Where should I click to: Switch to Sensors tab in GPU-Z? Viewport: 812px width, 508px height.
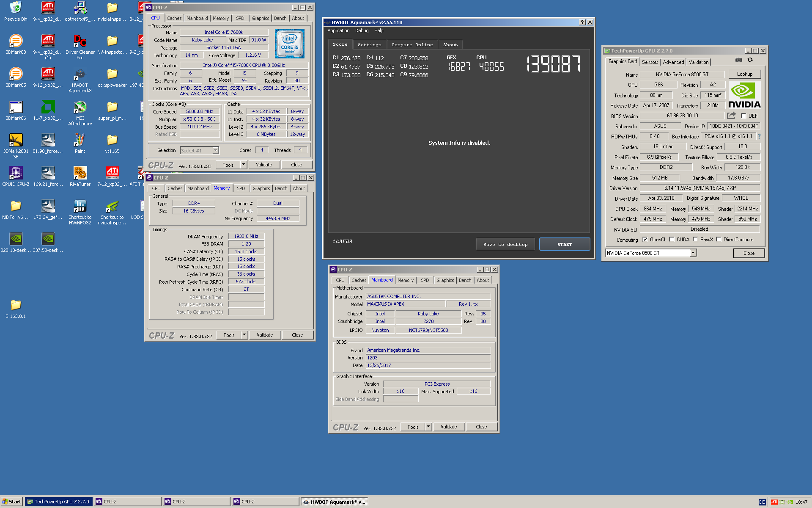pos(650,62)
